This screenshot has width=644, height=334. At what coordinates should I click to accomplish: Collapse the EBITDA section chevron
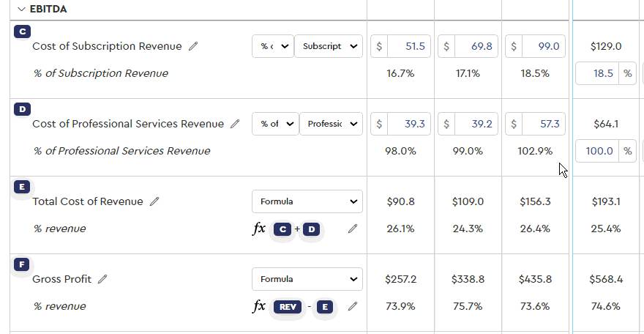point(20,10)
